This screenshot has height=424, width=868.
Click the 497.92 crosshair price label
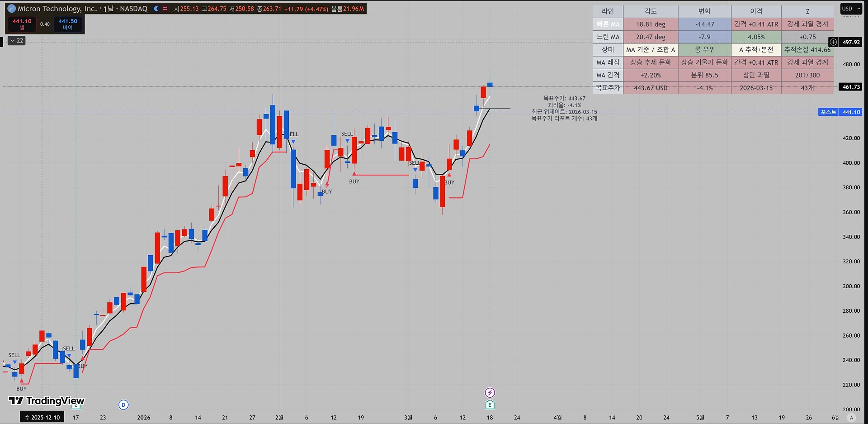click(x=851, y=42)
